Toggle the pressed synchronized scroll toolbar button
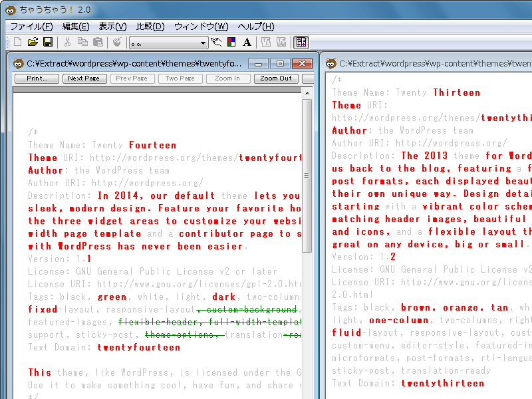The width and height of the screenshot is (532, 399). (301, 42)
